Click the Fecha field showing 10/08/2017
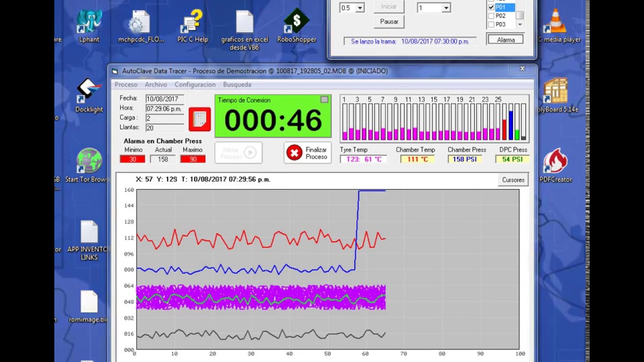Screen dimensions: 644x362 [x=165, y=99]
